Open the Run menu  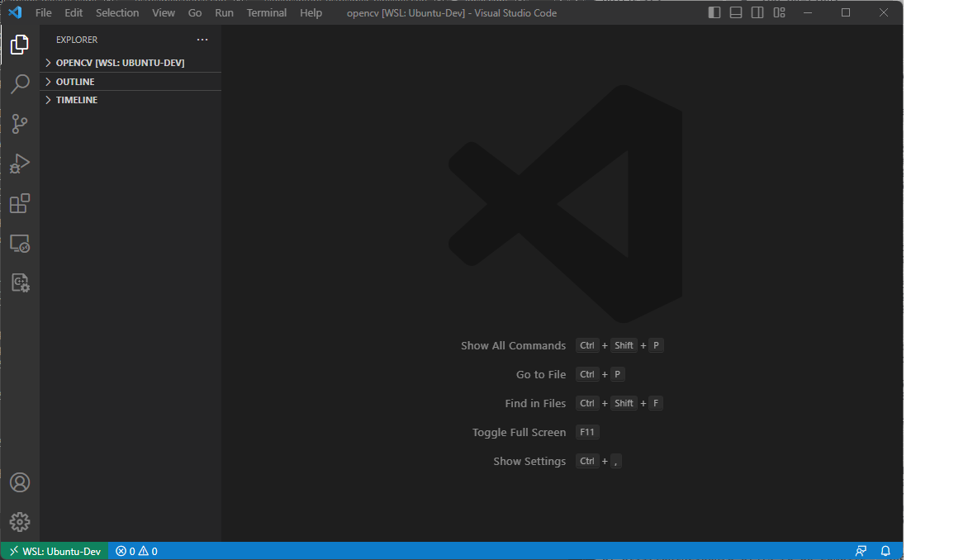[x=224, y=12]
